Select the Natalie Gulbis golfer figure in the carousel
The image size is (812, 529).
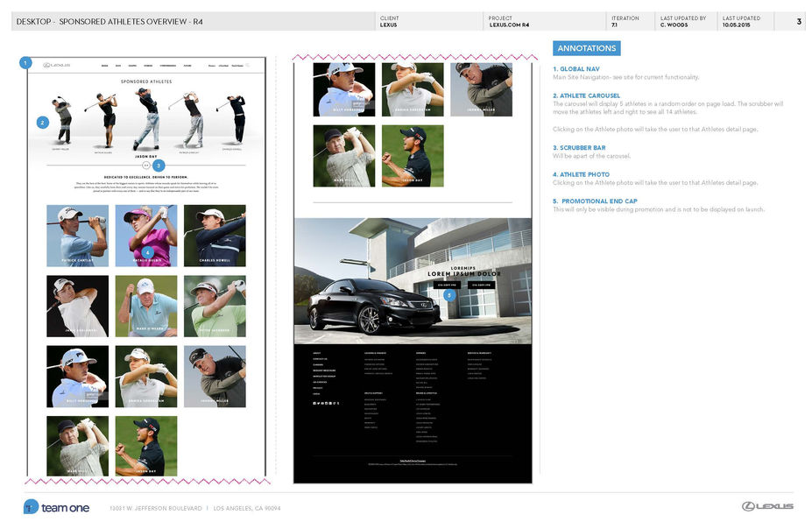(x=105, y=120)
